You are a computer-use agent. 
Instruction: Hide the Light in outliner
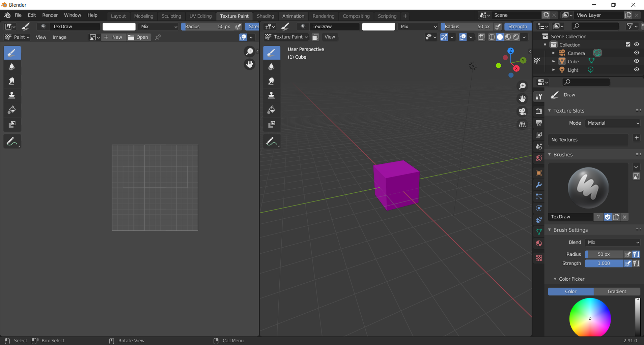pyautogui.click(x=636, y=70)
